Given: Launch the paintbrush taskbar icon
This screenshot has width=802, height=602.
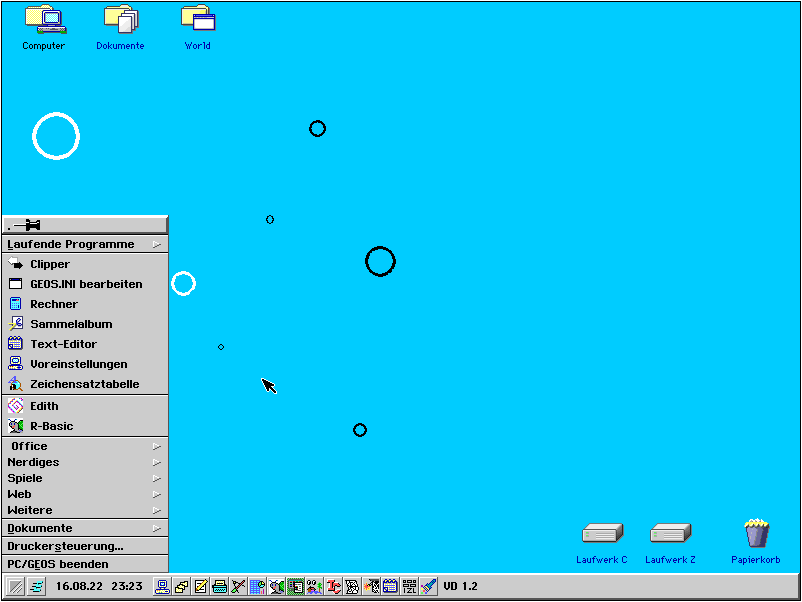Looking at the screenshot, I should pos(428,586).
